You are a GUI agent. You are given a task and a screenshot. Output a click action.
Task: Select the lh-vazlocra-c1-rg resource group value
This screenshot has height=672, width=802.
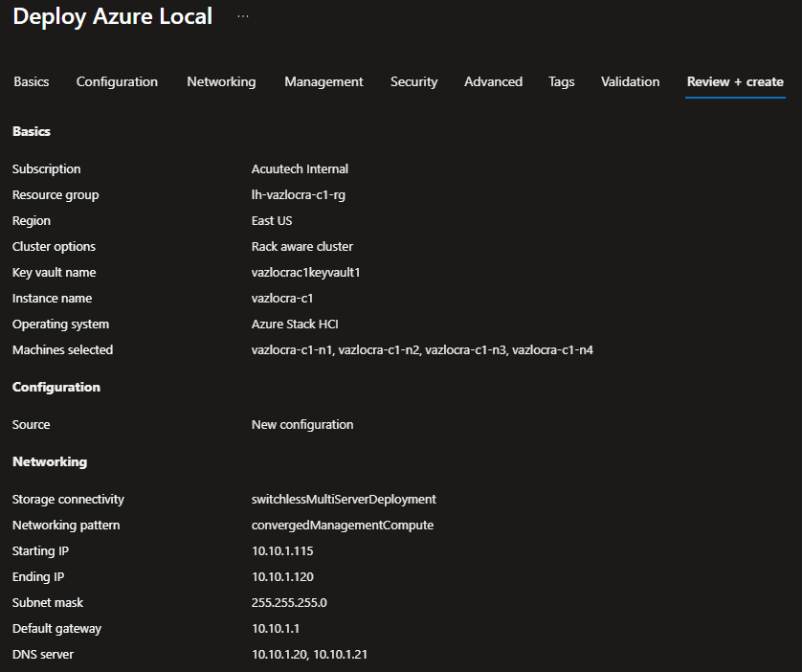click(x=300, y=194)
